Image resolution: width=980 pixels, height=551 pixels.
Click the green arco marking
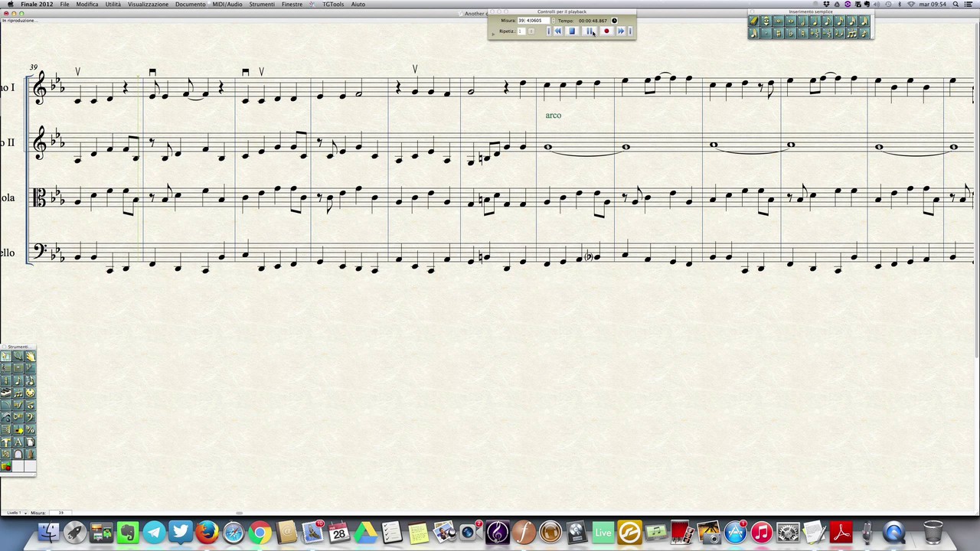point(554,115)
